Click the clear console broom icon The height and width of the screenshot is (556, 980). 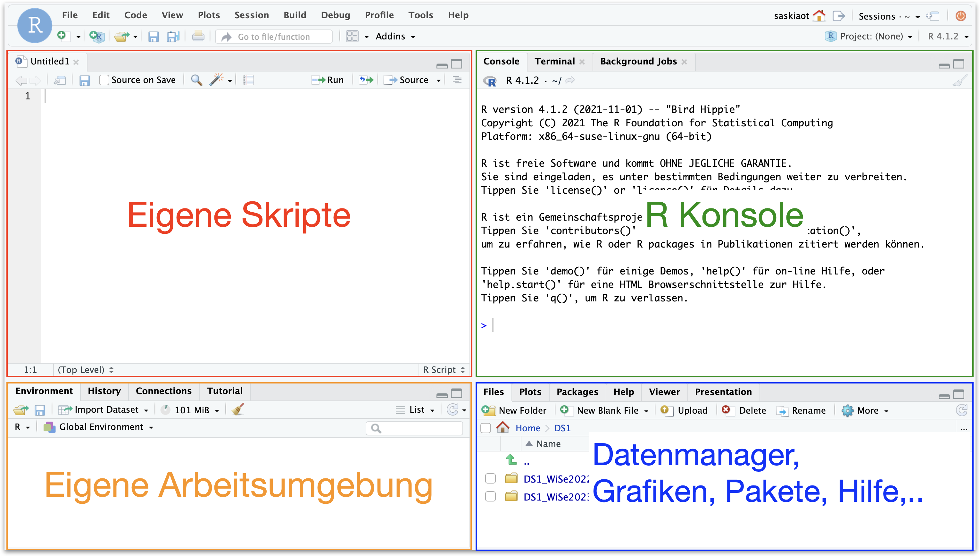959,80
